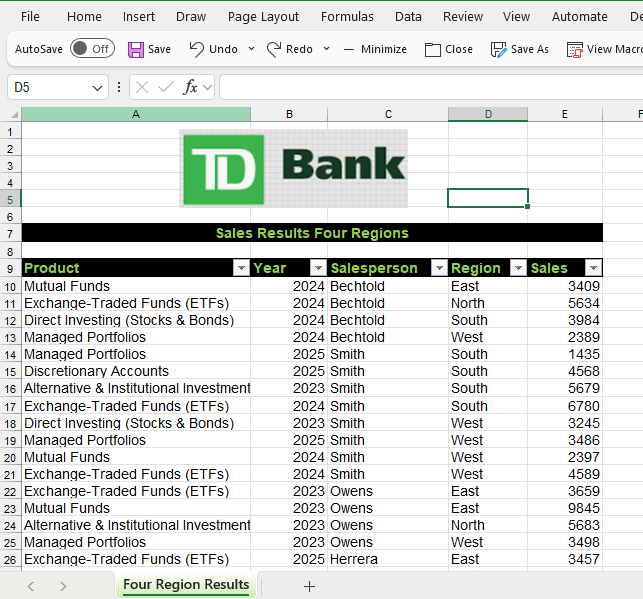The width and height of the screenshot is (643, 599).
Task: Switch to the Page Layout tab
Action: (263, 17)
